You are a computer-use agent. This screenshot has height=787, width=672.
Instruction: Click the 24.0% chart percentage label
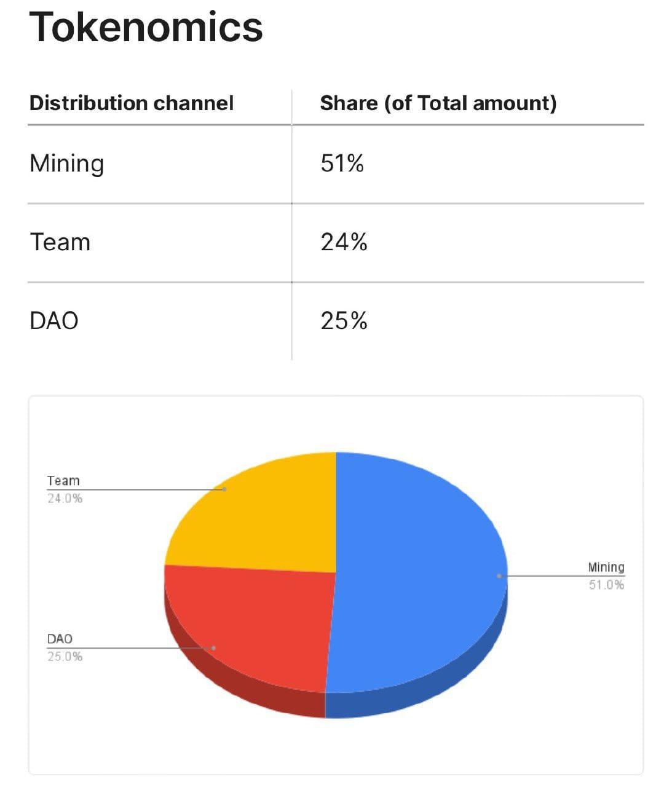pyautogui.click(x=65, y=498)
